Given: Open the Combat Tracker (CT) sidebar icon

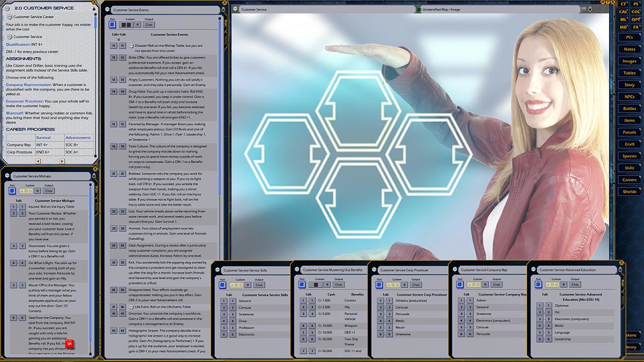Looking at the screenshot, I should click(623, 4).
